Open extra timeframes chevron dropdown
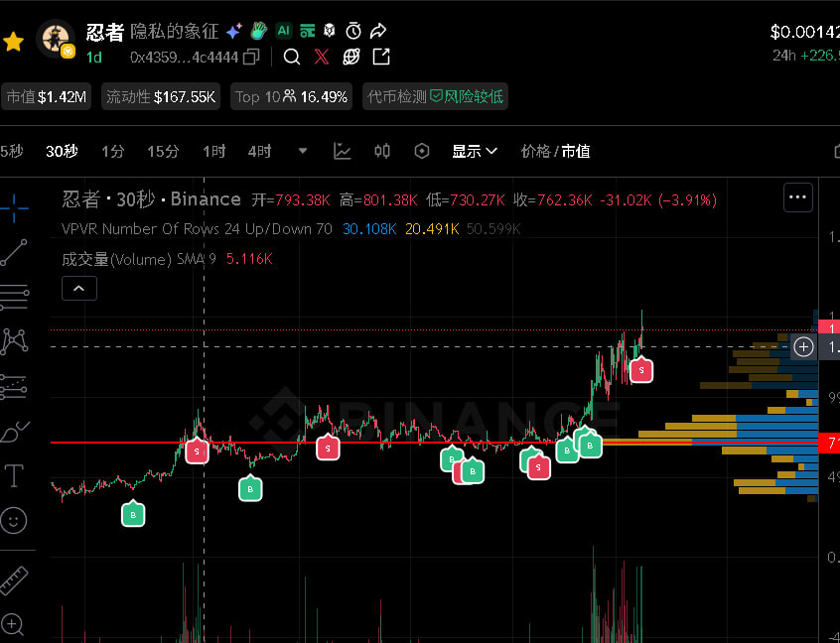 pyautogui.click(x=306, y=151)
